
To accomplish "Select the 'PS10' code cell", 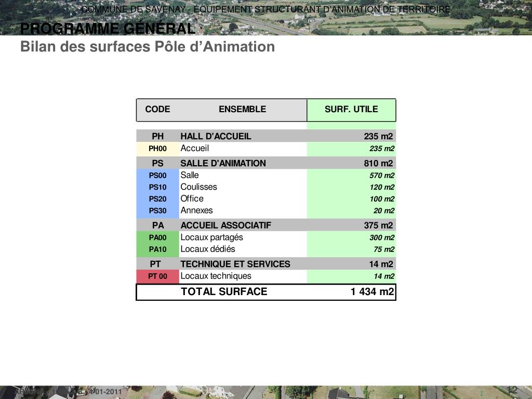I will 157,187.
